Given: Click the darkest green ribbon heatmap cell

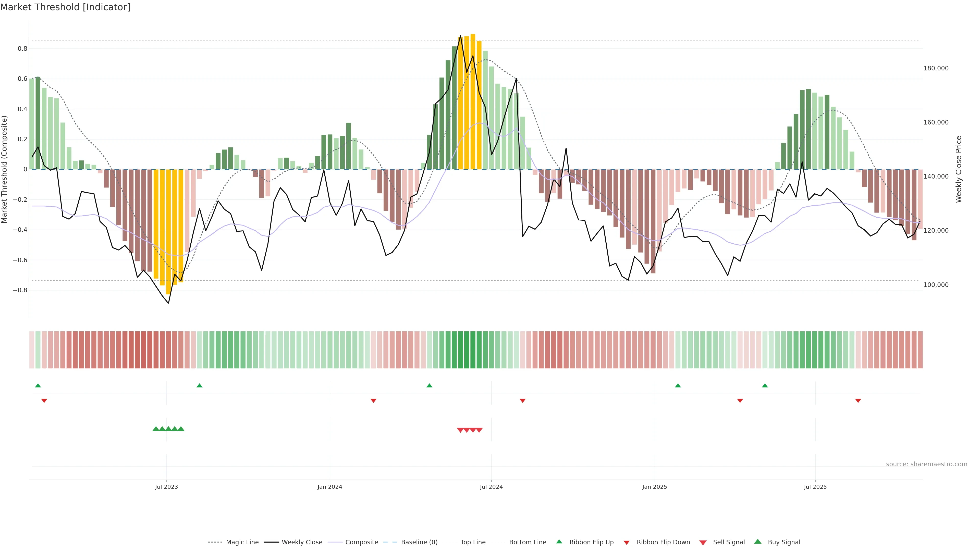Looking at the screenshot, I should [x=467, y=350].
